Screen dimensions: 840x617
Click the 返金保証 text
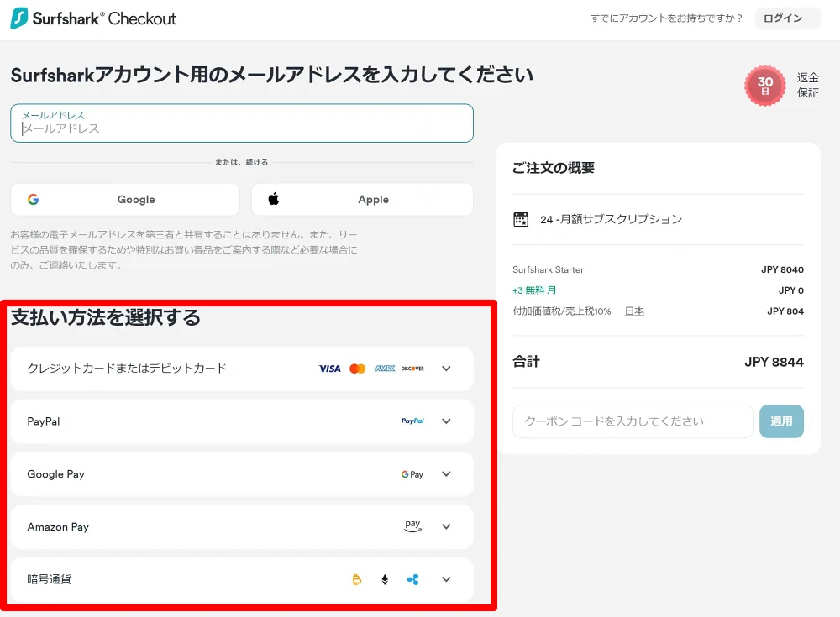pos(808,85)
